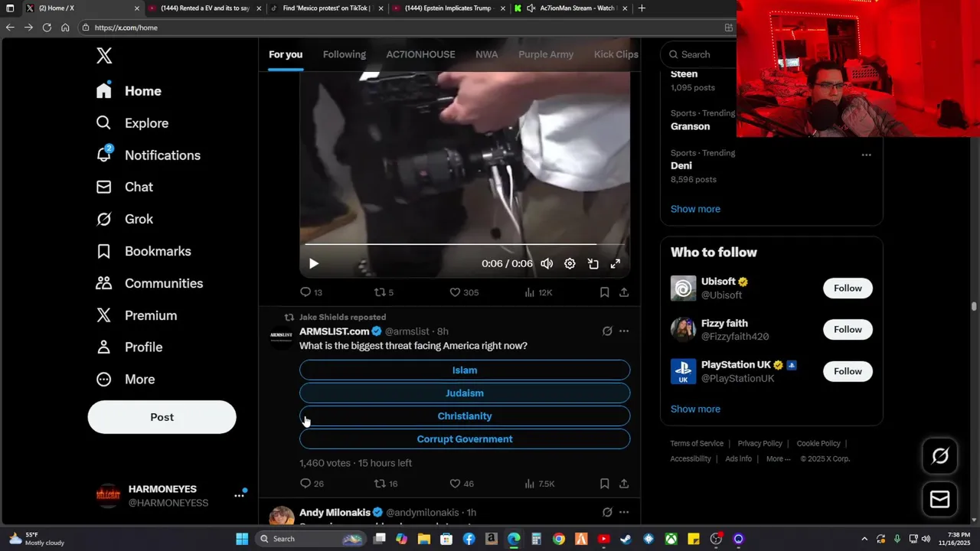Image resolution: width=980 pixels, height=551 pixels.
Task: Switch to the NWA tab
Action: [x=486, y=54]
